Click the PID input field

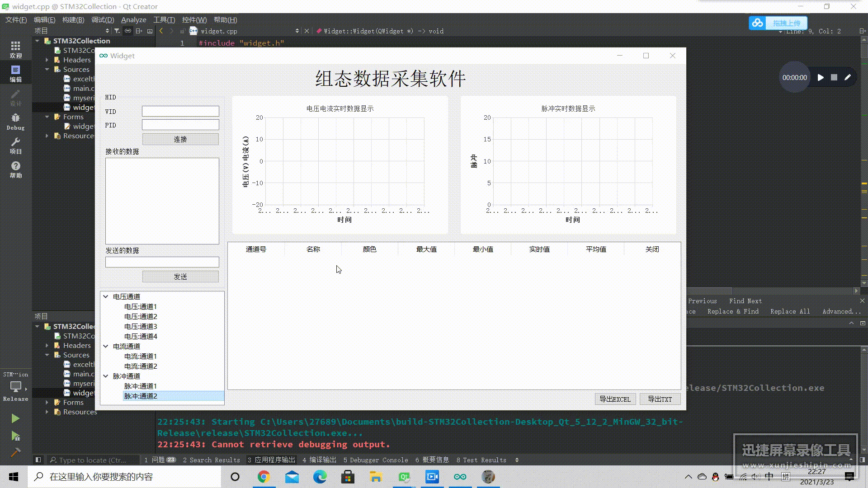[x=180, y=125]
